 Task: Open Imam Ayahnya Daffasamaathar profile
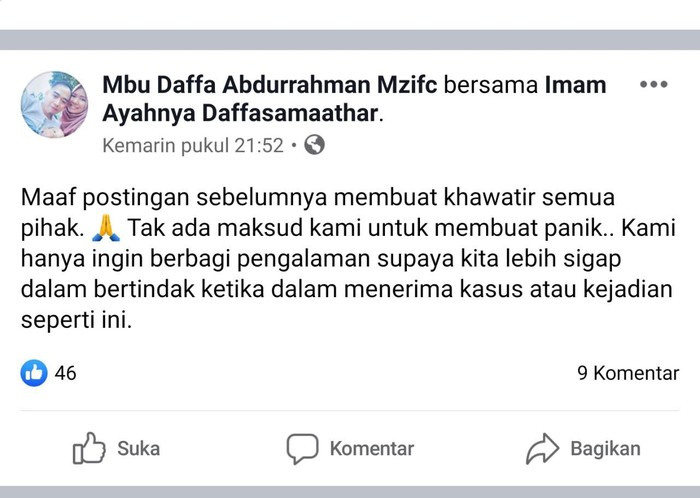coord(354,99)
